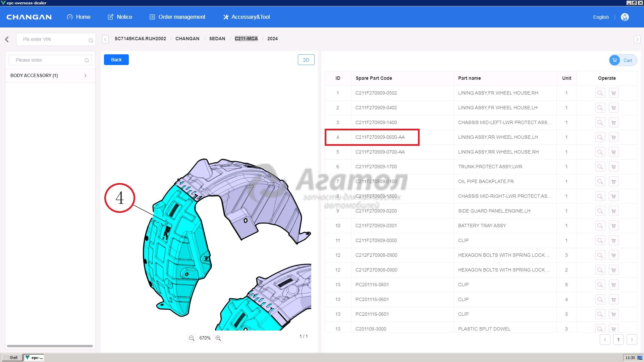Add TRUNK PROTECT ASSY,LWR to cart
The image size is (644, 362).
613,167
